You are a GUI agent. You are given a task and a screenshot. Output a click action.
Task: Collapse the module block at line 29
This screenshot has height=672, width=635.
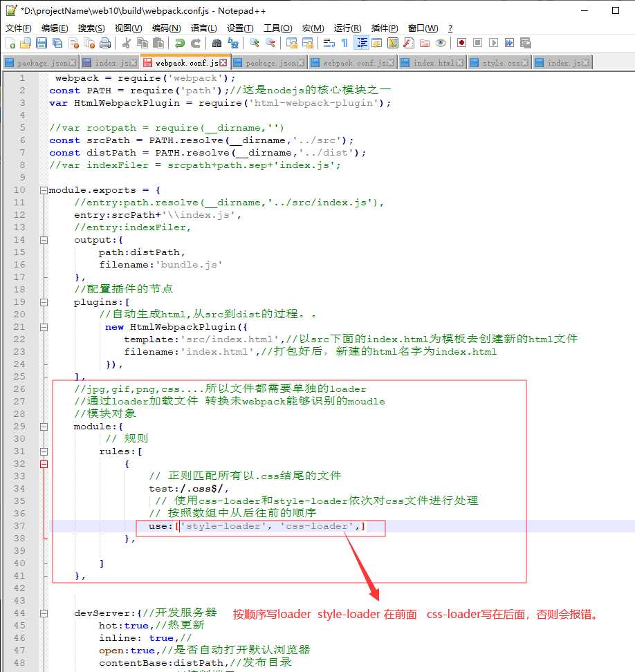44,427
